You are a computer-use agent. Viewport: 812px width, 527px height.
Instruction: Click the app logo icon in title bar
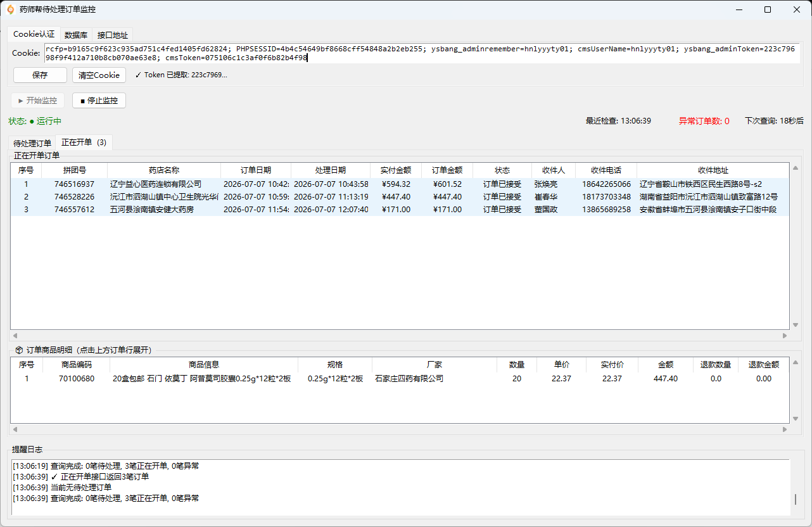10,10
